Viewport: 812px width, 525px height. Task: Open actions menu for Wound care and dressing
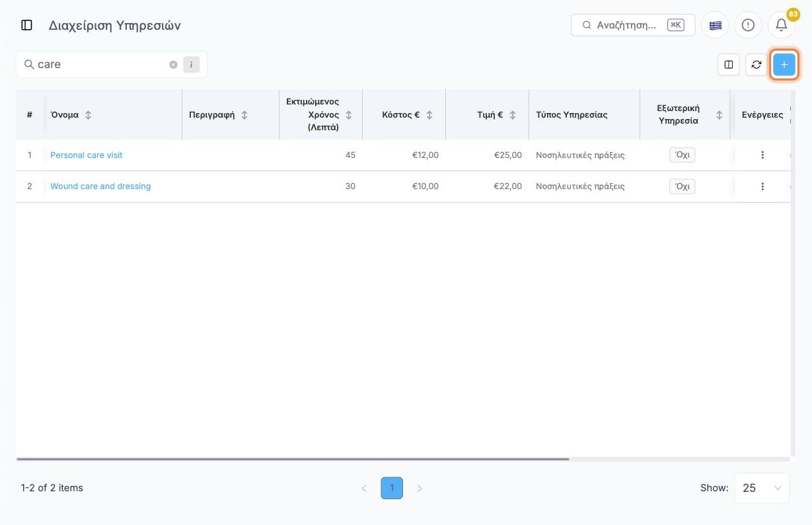pos(762,186)
